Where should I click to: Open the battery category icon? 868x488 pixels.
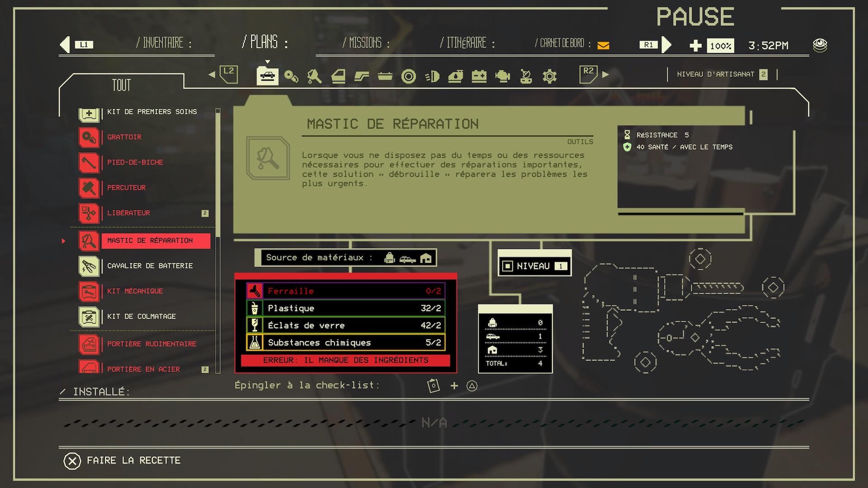(x=479, y=76)
